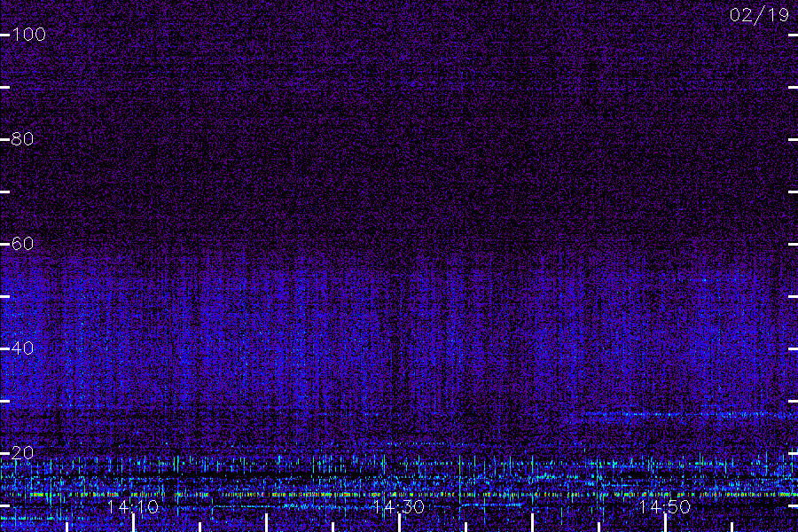
Task: Click the 14:10 time label
Action: (133, 507)
